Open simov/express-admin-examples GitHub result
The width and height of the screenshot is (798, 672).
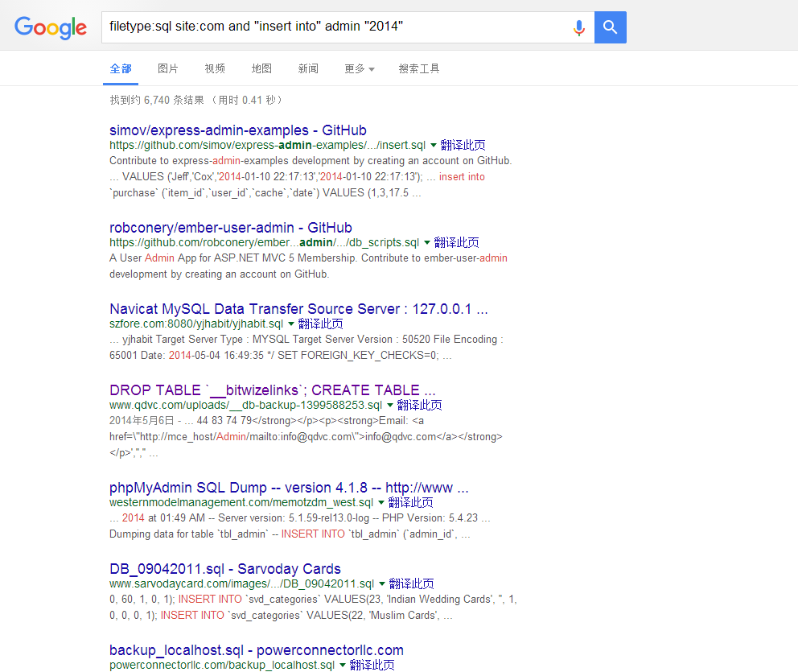point(237,130)
